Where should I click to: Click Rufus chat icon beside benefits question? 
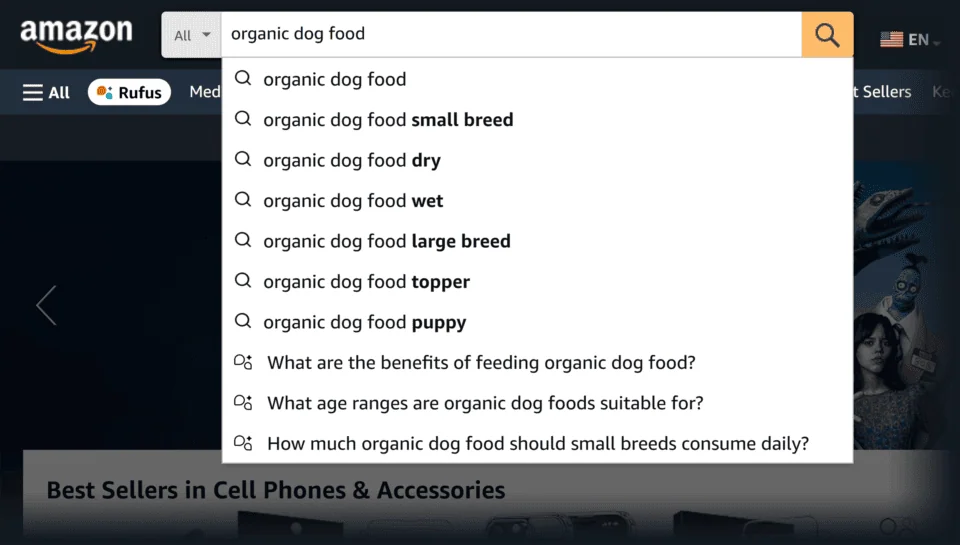point(242,363)
